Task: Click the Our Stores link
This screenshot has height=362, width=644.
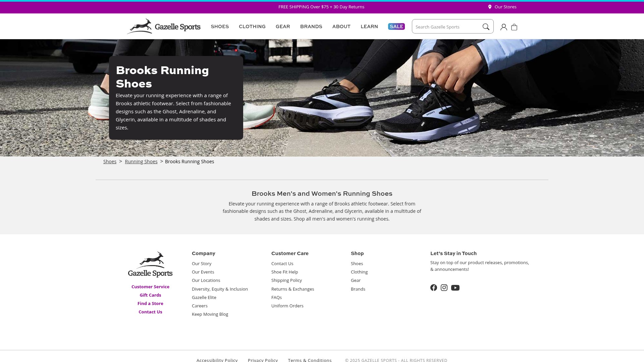Action: click(505, 7)
